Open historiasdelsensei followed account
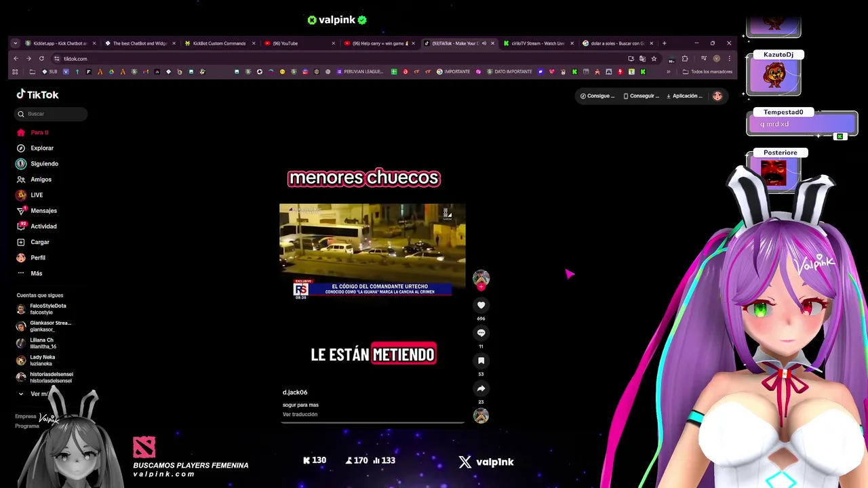The height and width of the screenshot is (488, 868). [x=45, y=377]
